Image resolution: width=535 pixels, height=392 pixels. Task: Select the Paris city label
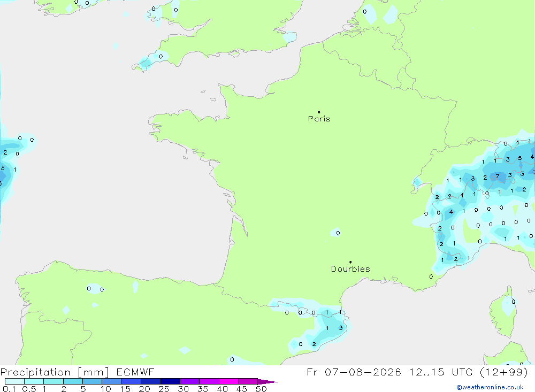click(x=319, y=119)
